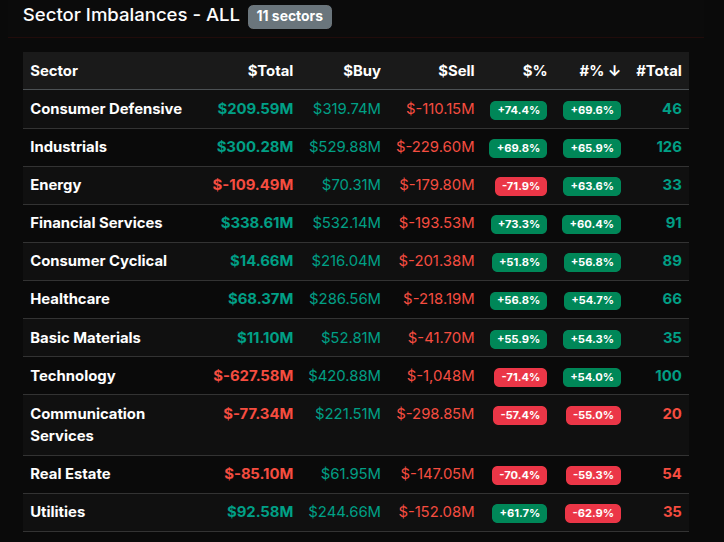Click the Consumer Cyclical sector name

99,261
